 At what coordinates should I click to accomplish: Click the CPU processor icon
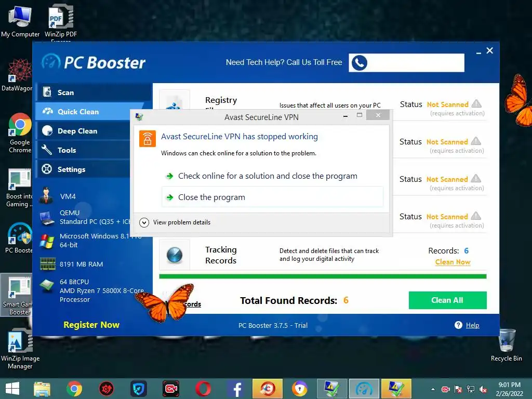[47, 286]
